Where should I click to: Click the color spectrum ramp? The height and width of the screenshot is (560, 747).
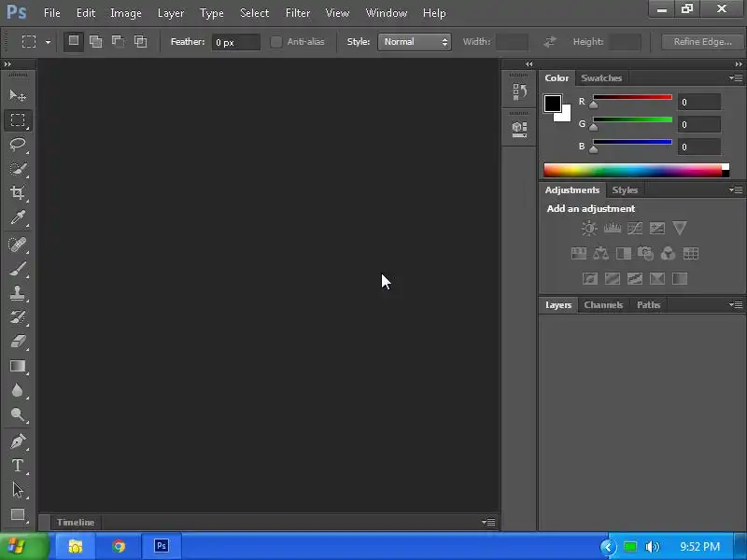click(637, 170)
